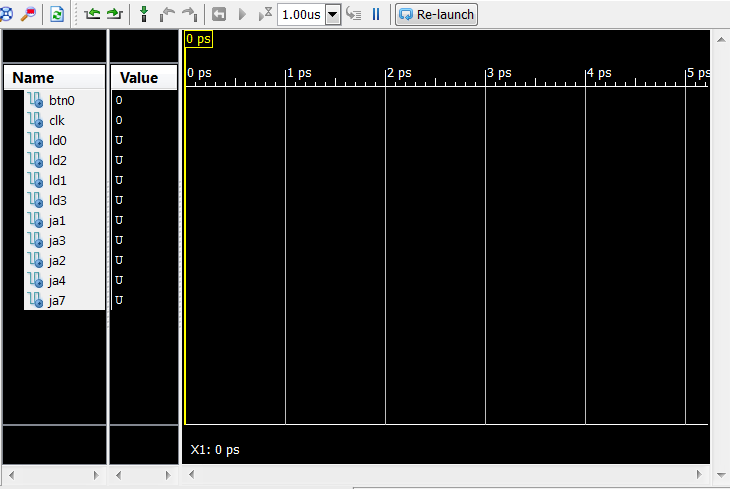
Task: Click the Value column header
Action: coord(144,77)
